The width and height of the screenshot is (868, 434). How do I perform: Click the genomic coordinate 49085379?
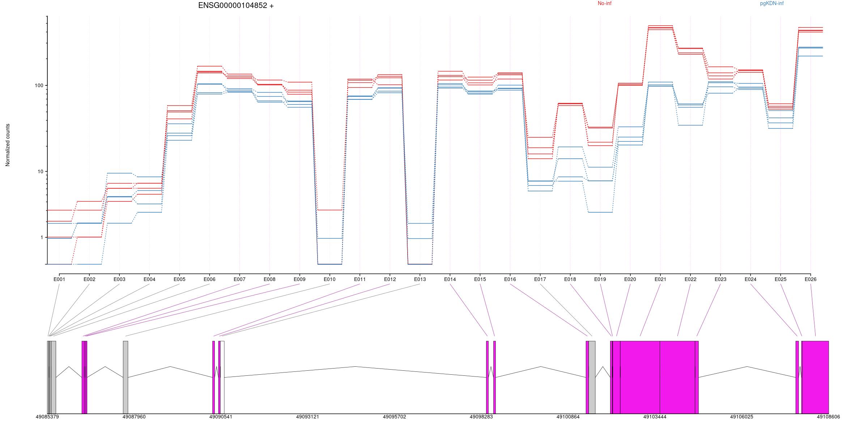coord(47,417)
